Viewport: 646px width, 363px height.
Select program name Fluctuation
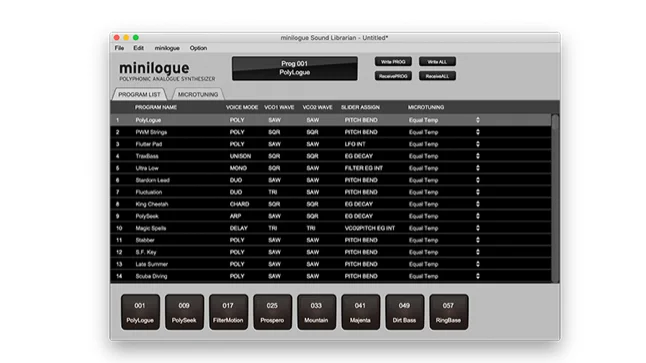[149, 192]
